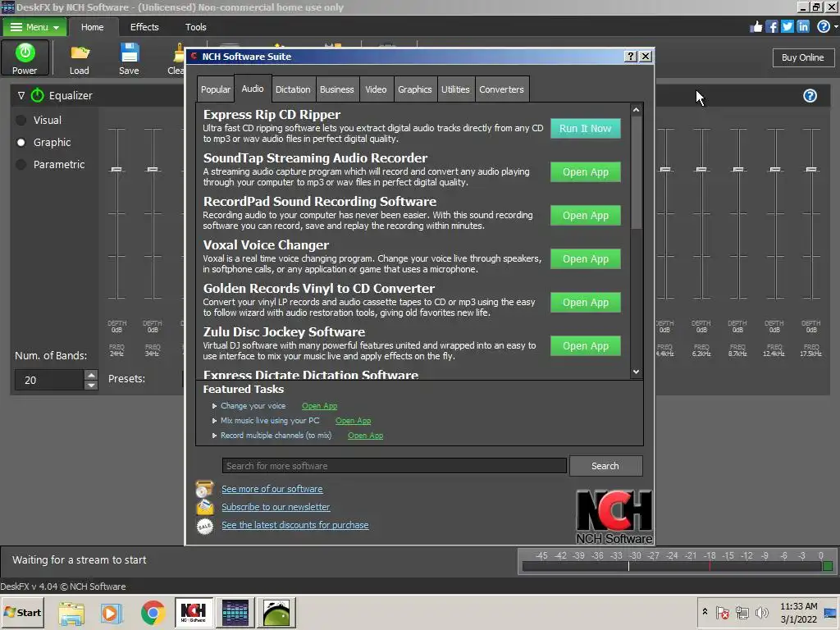Toggle the DeskFX Power button
Image resolution: width=840 pixels, height=630 pixels.
pyautogui.click(x=25, y=57)
